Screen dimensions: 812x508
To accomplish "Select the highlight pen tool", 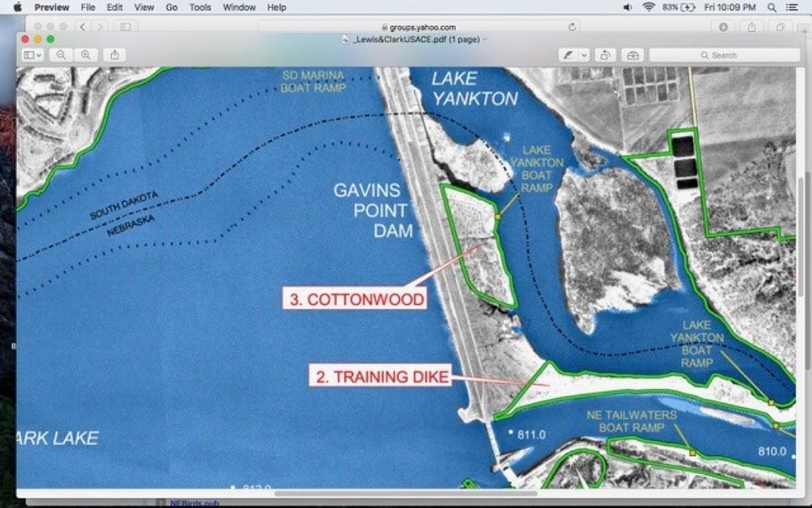I will 568,55.
